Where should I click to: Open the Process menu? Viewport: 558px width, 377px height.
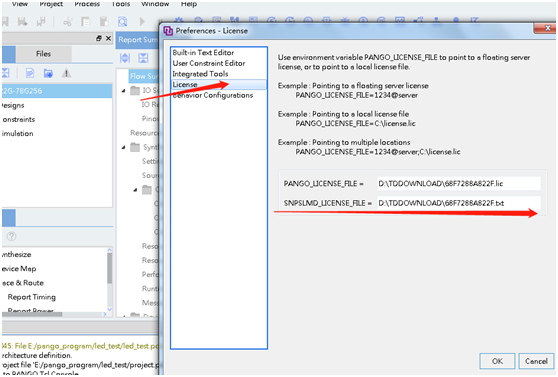87,4
